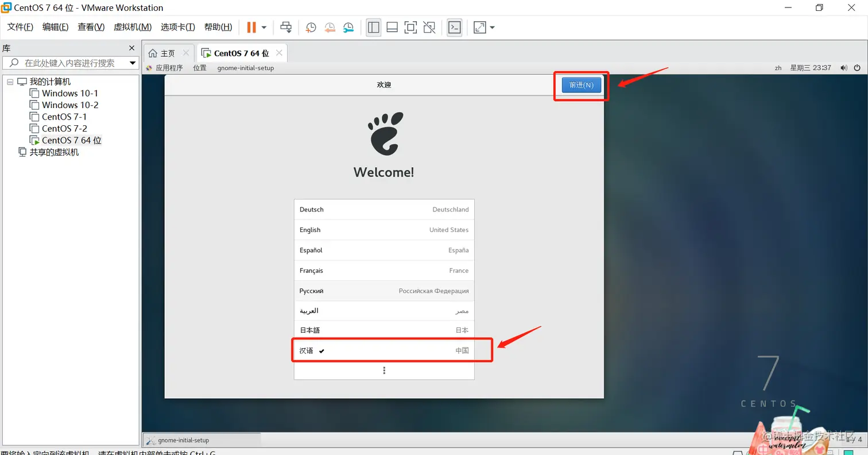This screenshot has width=868, height=455.
Task: Click gnome-initial-setup in the top panel
Action: (246, 68)
